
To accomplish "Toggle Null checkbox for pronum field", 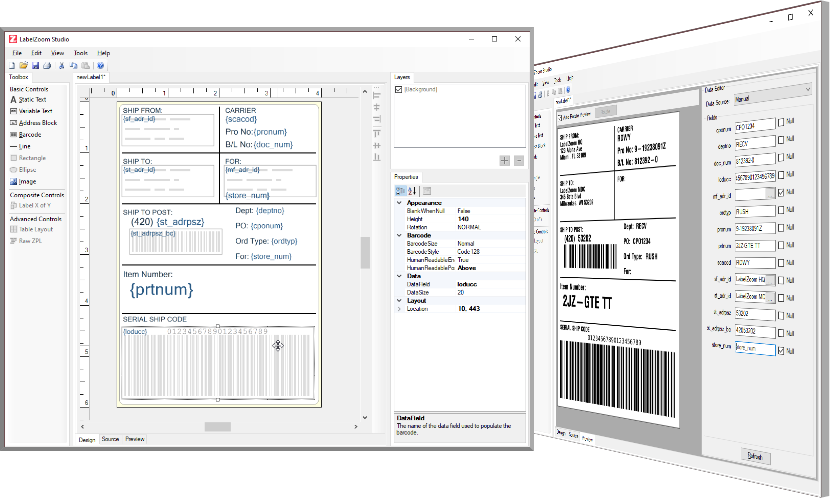I will point(781,228).
